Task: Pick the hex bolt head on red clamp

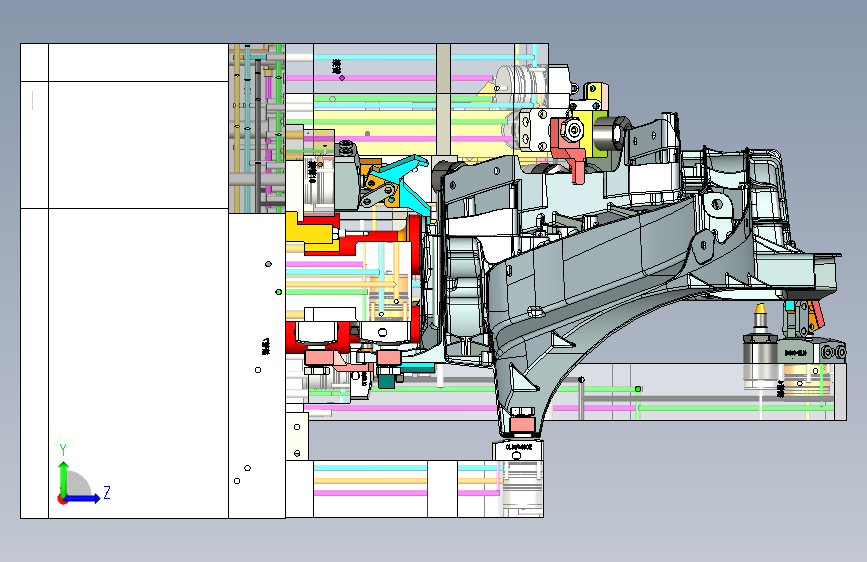Action: [x=572, y=131]
